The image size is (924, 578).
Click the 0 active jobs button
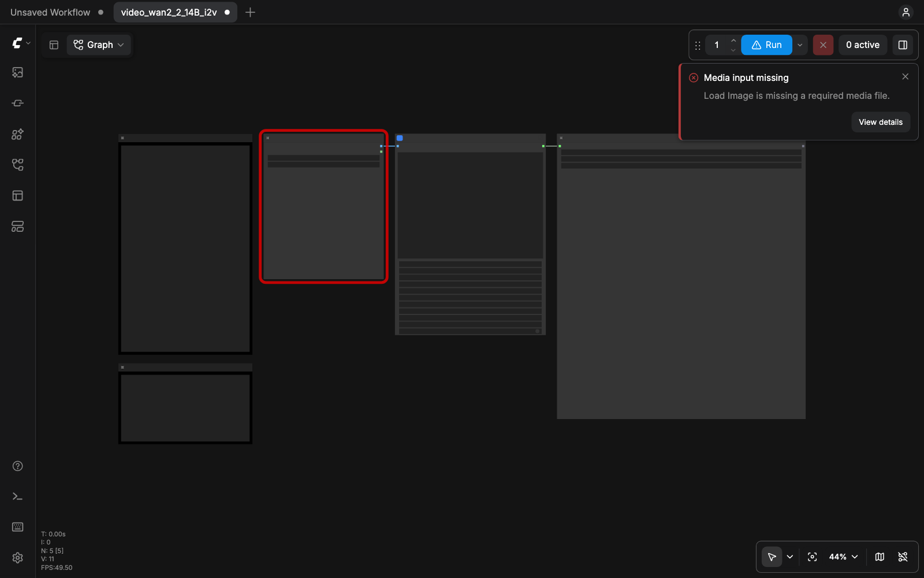pyautogui.click(x=863, y=45)
